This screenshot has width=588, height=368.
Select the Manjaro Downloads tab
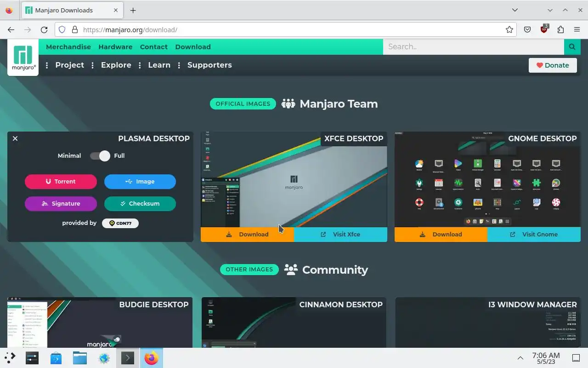click(x=72, y=10)
